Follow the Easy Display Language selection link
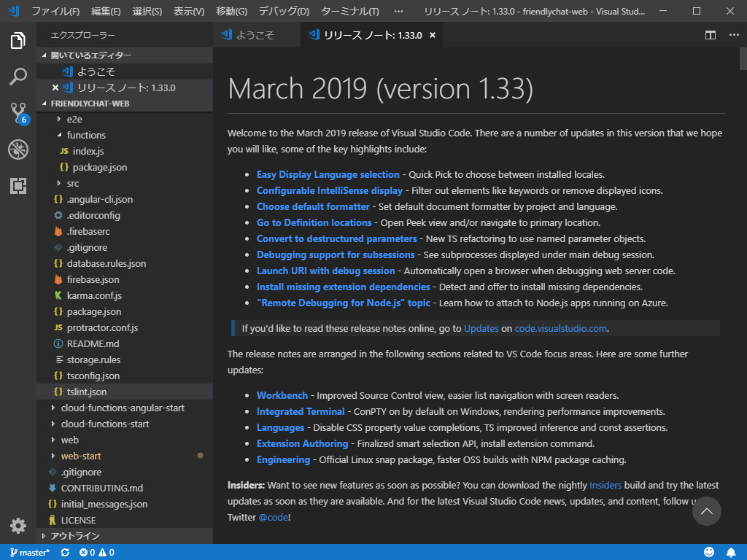The height and width of the screenshot is (560, 747). [328, 175]
